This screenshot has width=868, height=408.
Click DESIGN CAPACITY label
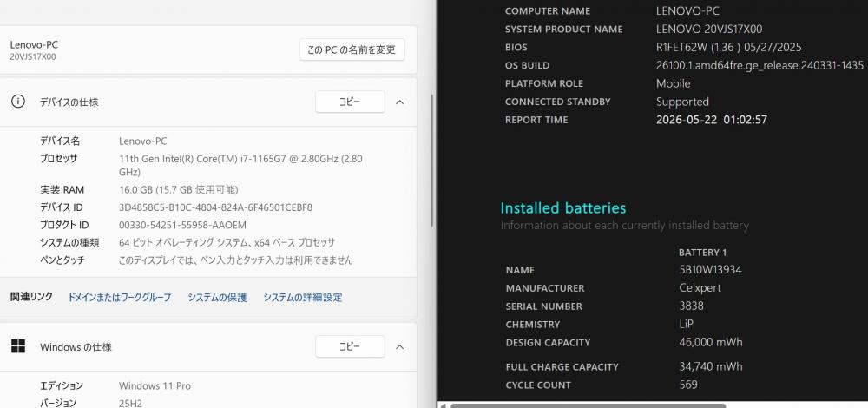tap(548, 343)
